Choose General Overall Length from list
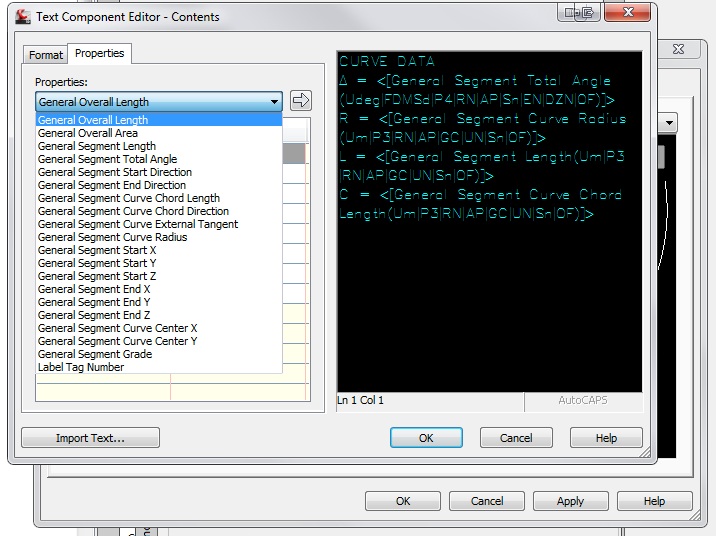The width and height of the screenshot is (716, 536). (158, 120)
